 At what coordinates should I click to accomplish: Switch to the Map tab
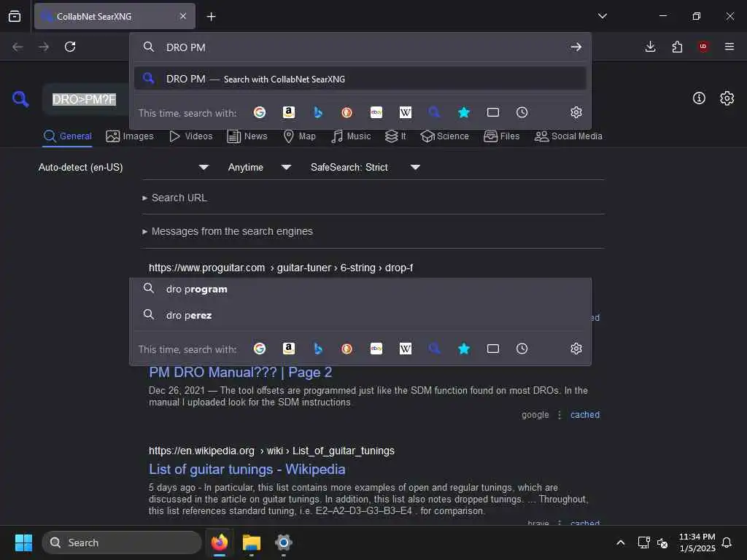click(x=300, y=136)
